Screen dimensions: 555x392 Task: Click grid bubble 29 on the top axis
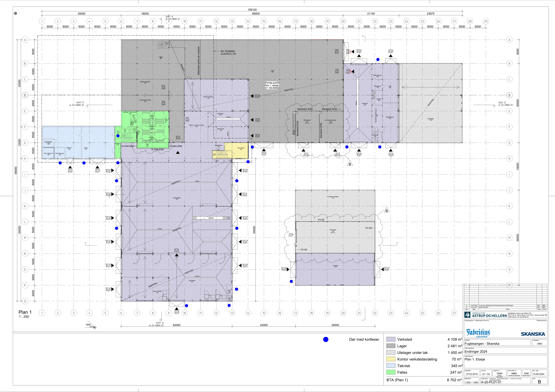click(486, 21)
